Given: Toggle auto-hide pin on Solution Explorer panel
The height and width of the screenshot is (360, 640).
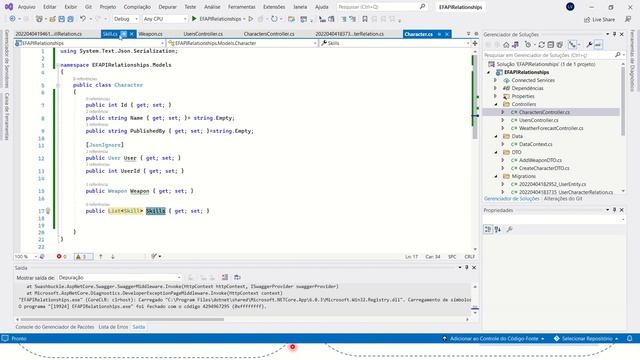Looking at the screenshot, I should (x=615, y=34).
